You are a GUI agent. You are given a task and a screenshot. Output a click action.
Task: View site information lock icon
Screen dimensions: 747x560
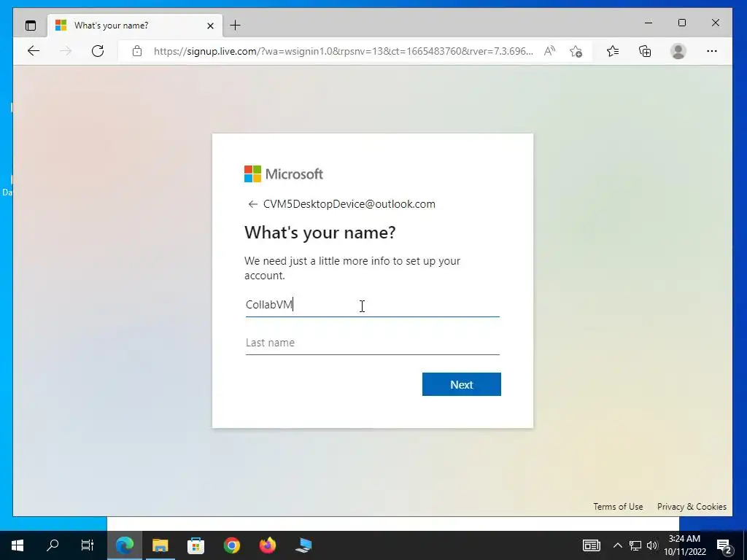click(x=137, y=51)
